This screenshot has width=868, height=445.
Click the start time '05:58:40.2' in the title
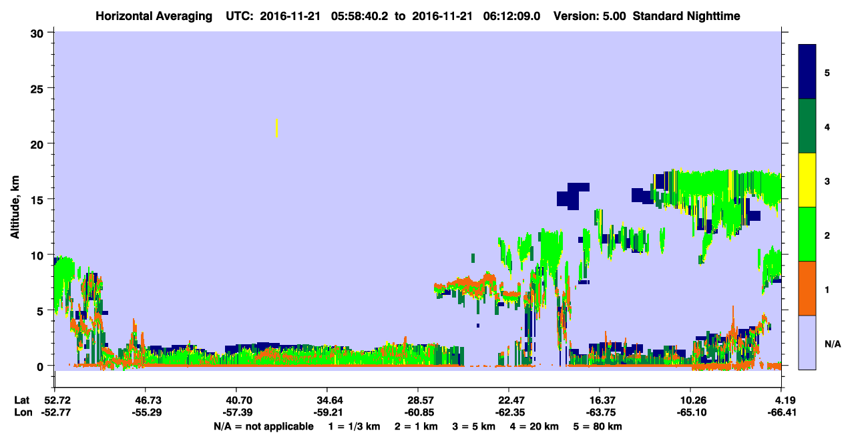361,16
